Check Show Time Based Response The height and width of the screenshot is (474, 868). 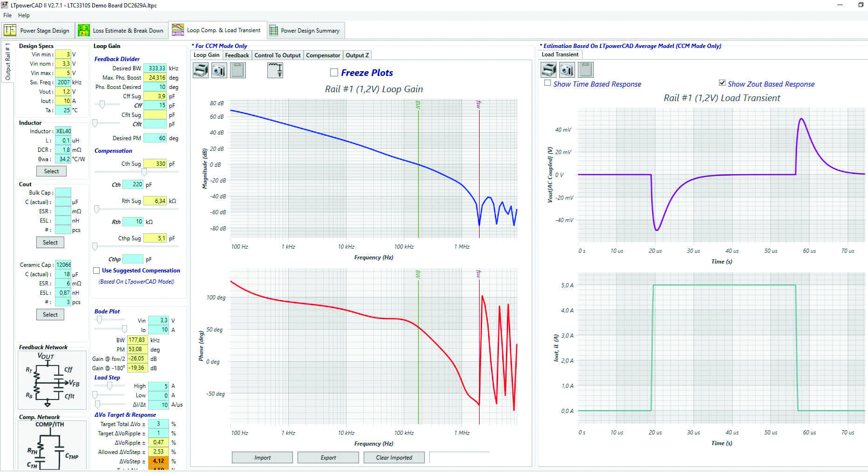pyautogui.click(x=548, y=83)
